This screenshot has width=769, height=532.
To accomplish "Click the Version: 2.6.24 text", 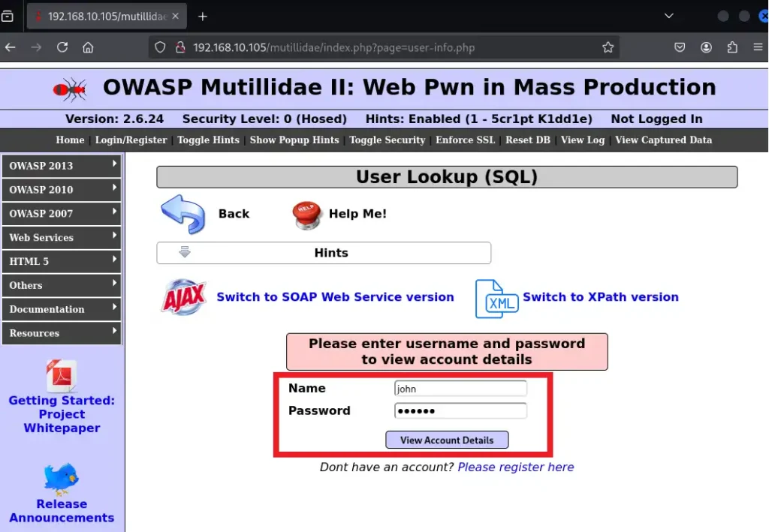I will click(x=114, y=119).
